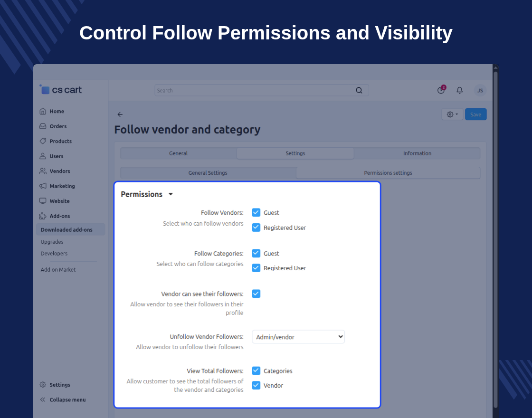Uncheck Categories under View Total Followers
This screenshot has width=532, height=418.
(256, 370)
